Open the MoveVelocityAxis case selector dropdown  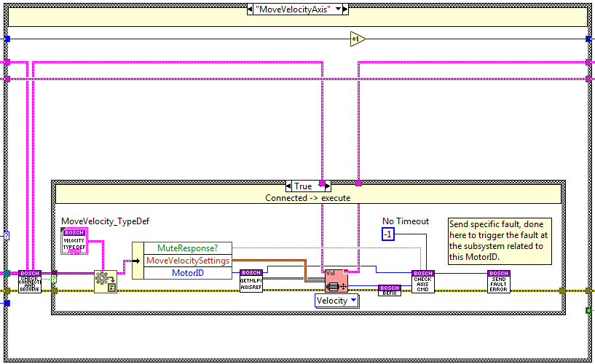[x=338, y=9]
